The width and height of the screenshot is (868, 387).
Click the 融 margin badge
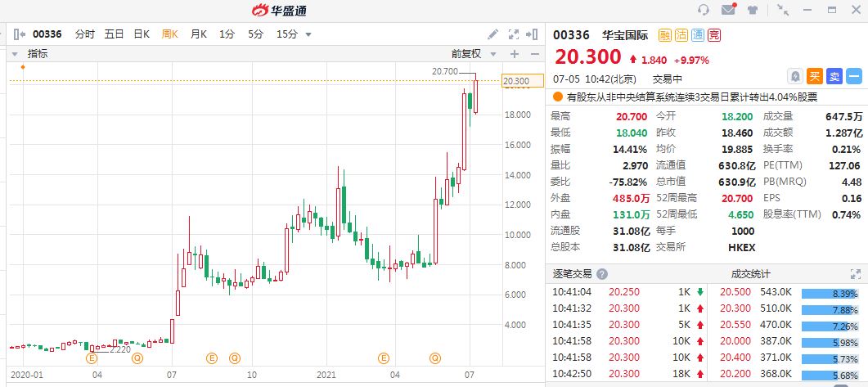pos(665,35)
